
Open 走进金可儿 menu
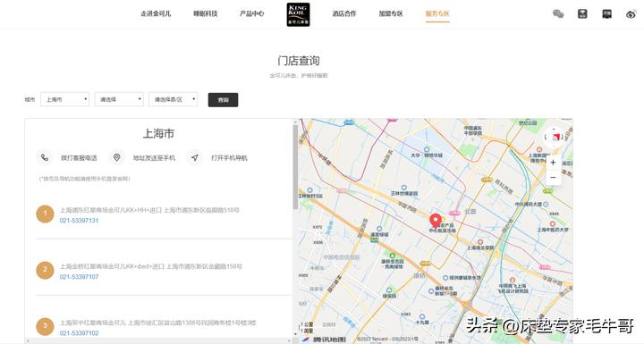(x=156, y=13)
